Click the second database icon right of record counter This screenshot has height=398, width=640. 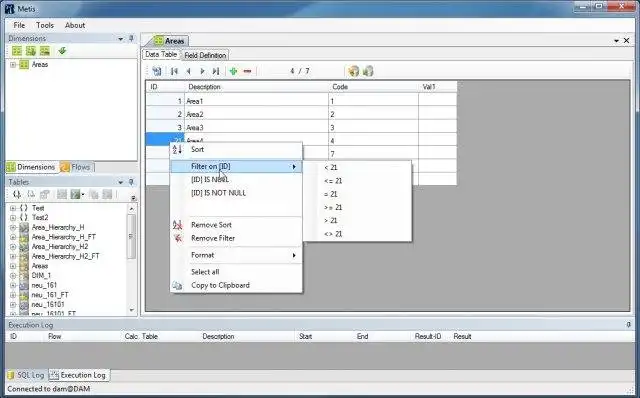pos(368,71)
